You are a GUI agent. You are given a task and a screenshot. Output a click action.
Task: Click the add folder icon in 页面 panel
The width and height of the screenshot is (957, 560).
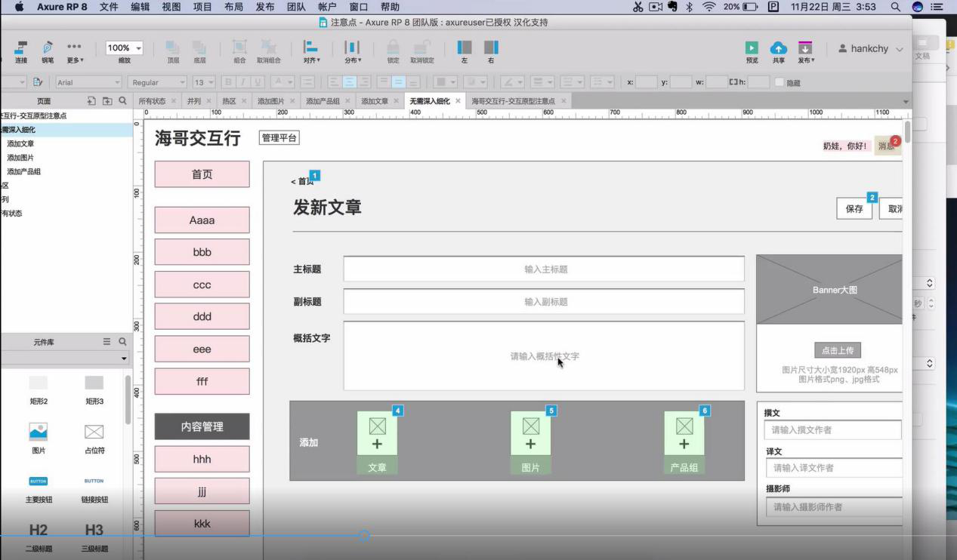click(x=107, y=100)
